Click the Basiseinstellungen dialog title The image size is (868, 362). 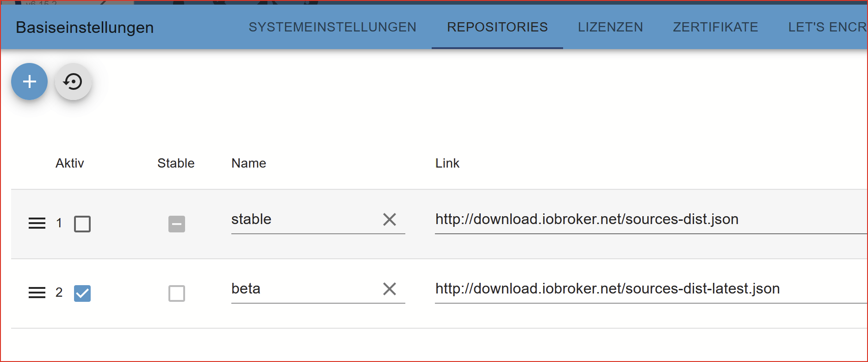click(x=85, y=28)
